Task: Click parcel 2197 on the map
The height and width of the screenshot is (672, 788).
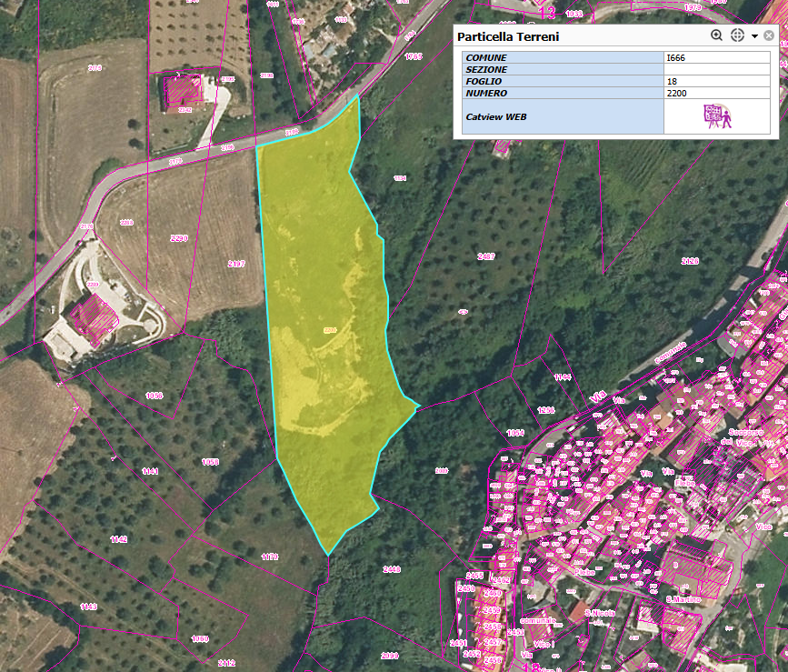Action: pyautogui.click(x=236, y=264)
